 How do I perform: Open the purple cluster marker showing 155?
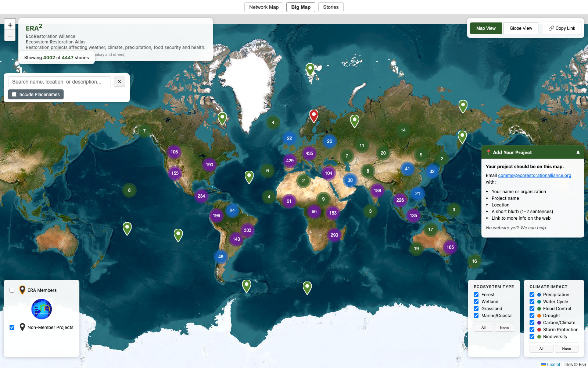[175, 173]
